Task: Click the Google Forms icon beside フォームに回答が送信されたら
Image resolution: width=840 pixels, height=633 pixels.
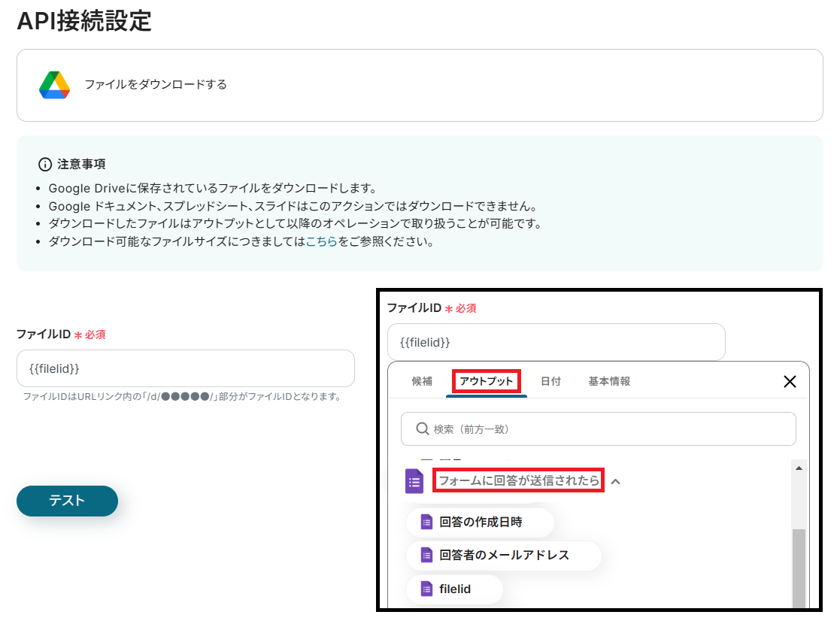Action: tap(414, 481)
